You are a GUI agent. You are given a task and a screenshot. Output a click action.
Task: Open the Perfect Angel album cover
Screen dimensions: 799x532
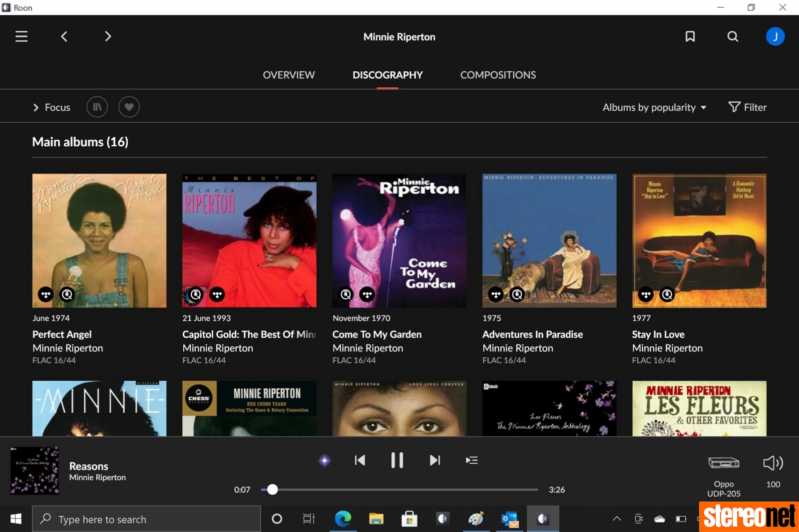click(99, 241)
